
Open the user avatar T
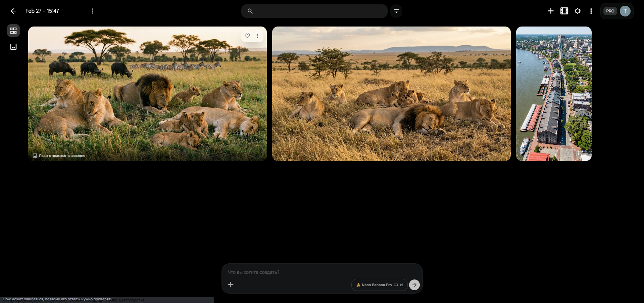tap(625, 11)
